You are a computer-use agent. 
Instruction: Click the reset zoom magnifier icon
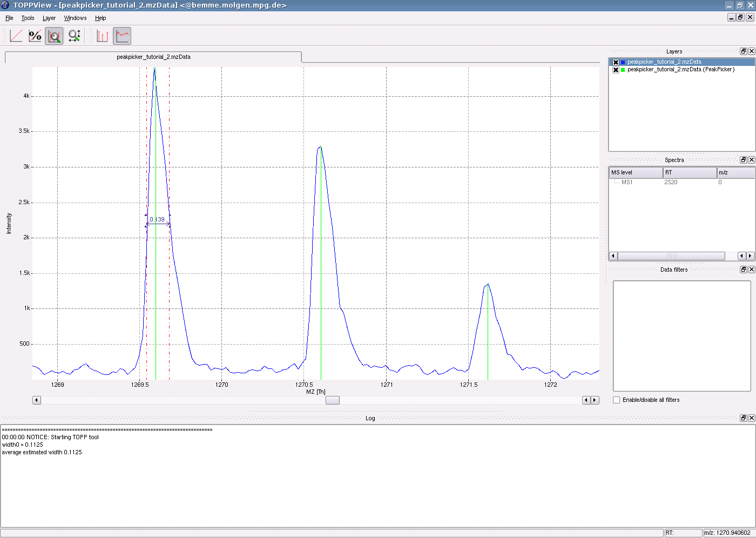[x=75, y=36]
